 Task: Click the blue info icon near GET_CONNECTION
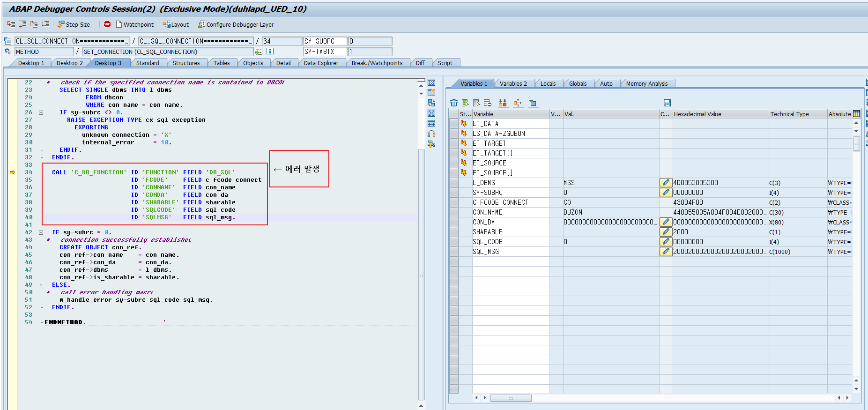(x=270, y=52)
